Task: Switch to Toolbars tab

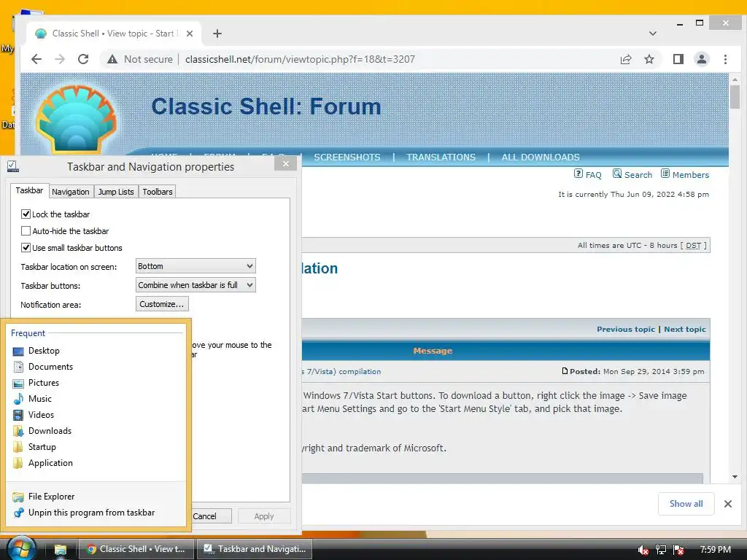Action: [158, 192]
